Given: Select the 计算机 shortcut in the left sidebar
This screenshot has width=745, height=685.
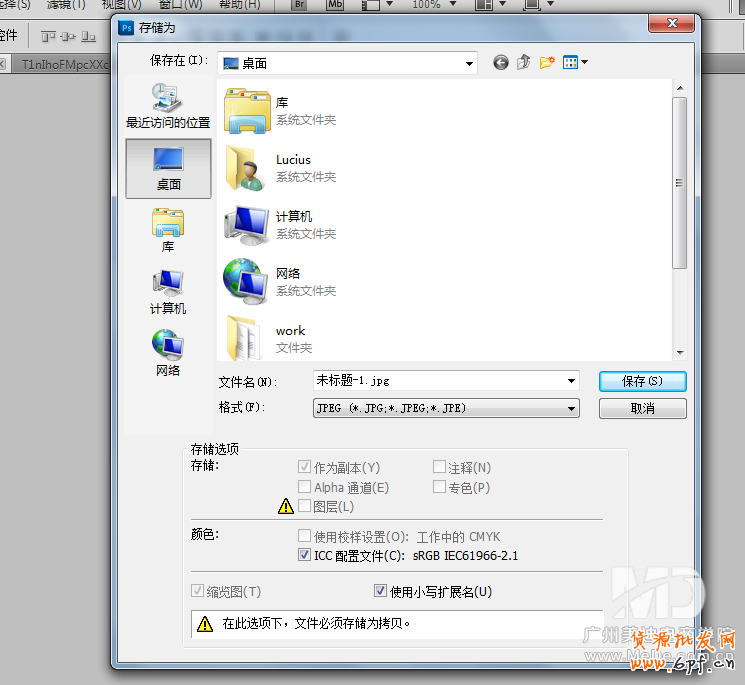Looking at the screenshot, I should pos(167,292).
